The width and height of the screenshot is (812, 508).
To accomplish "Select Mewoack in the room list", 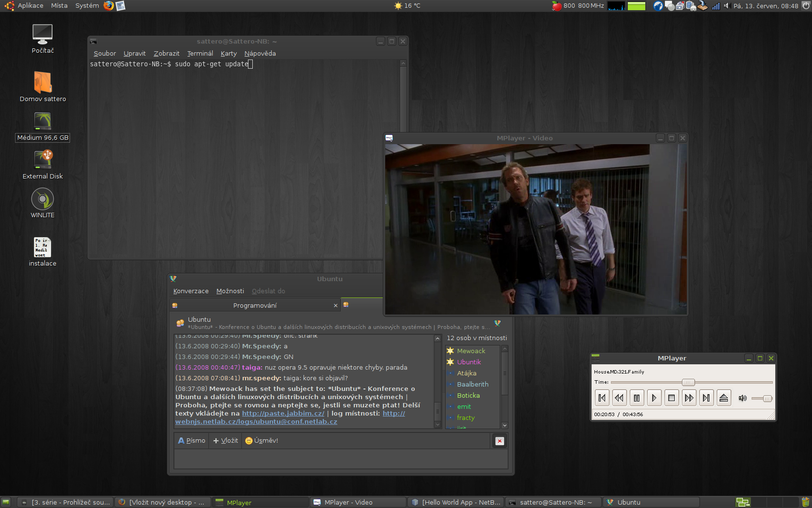I will [471, 351].
